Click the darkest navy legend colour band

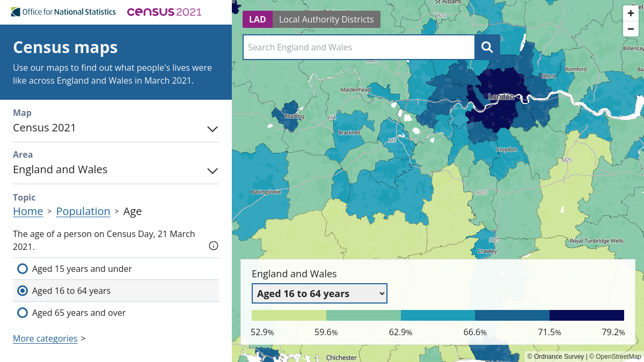pyautogui.click(x=587, y=315)
